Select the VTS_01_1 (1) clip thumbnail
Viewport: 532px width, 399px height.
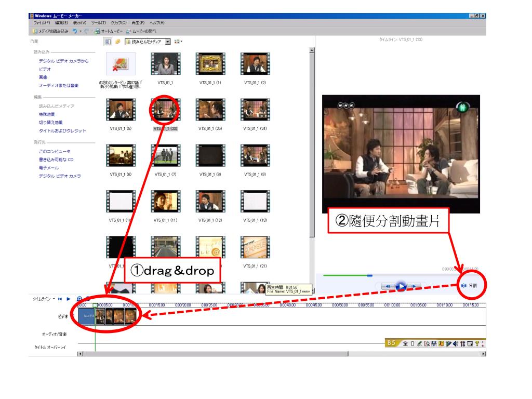coord(210,64)
